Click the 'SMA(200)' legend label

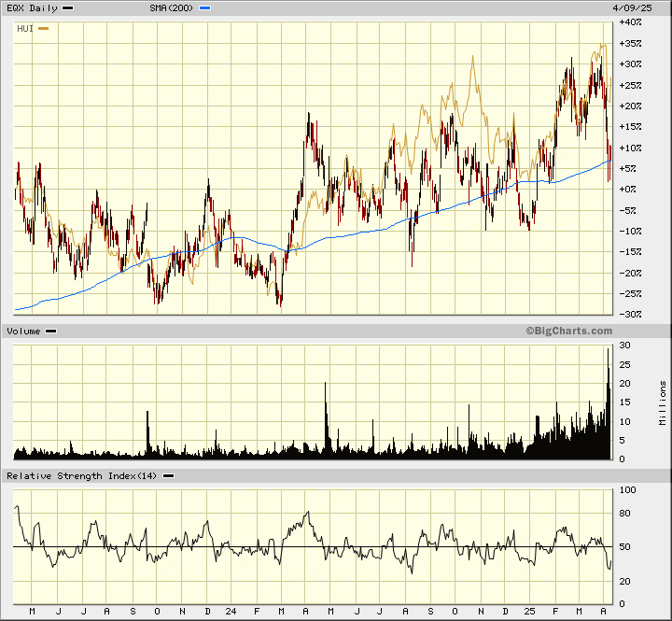[x=172, y=8]
